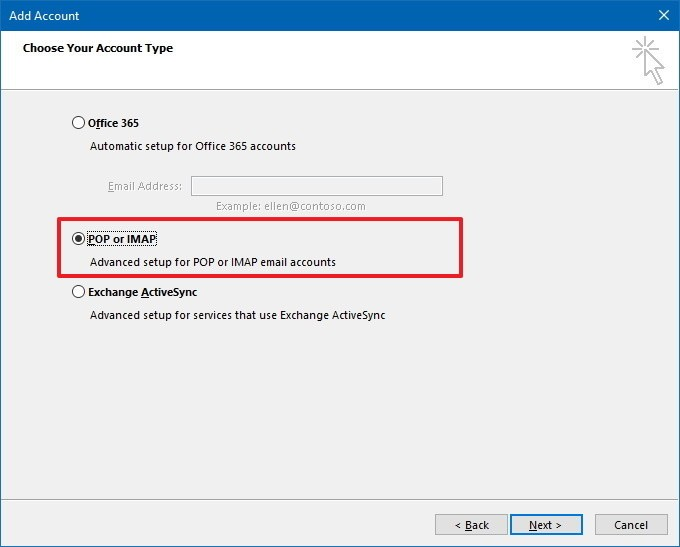Click the Exchange ActiveSync services description text
Image resolution: width=680 pixels, height=547 pixels.
[237, 315]
